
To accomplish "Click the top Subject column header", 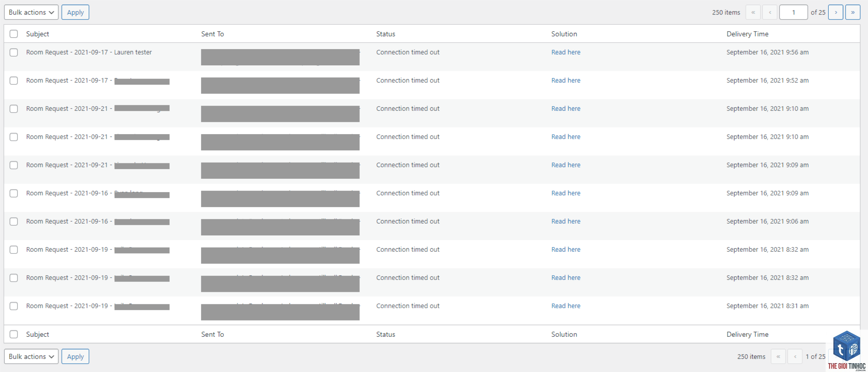I will 37,34.
